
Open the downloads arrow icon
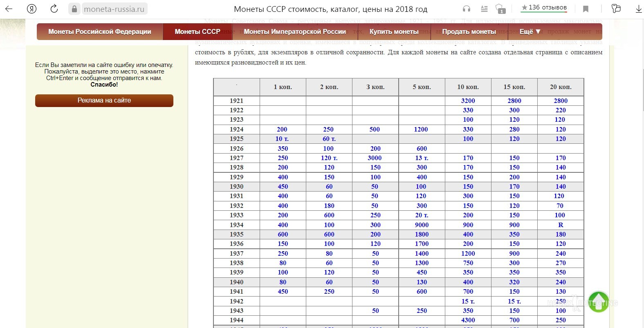639,9
